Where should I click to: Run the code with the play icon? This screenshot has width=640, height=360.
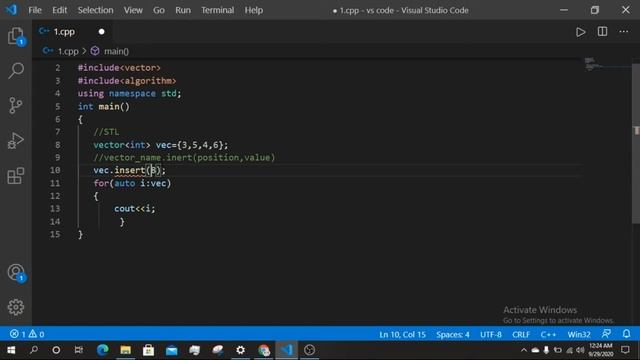pos(580,32)
